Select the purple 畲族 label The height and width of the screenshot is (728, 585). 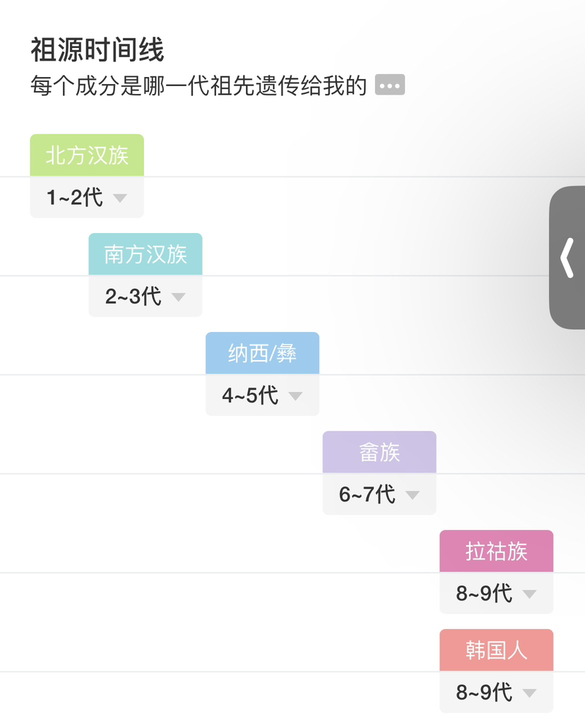pyautogui.click(x=379, y=452)
